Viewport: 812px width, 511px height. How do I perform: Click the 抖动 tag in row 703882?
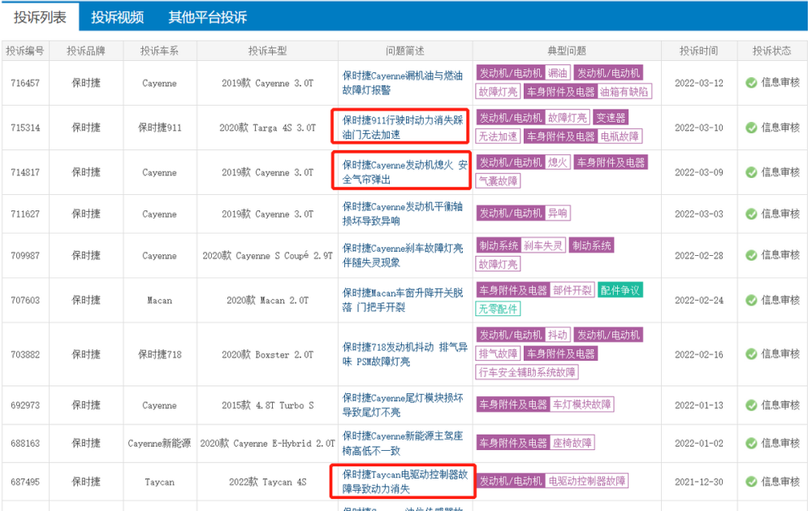tap(558, 335)
